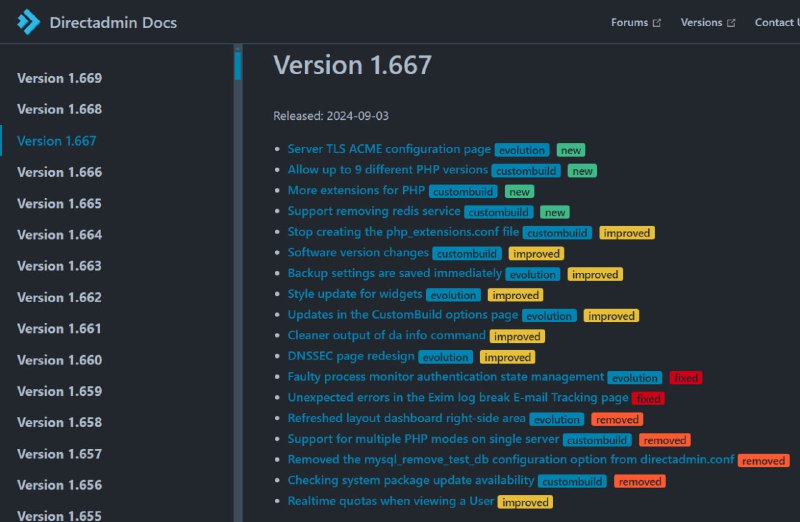Open Refreshed layout dashboard right-side area link

click(x=407, y=418)
